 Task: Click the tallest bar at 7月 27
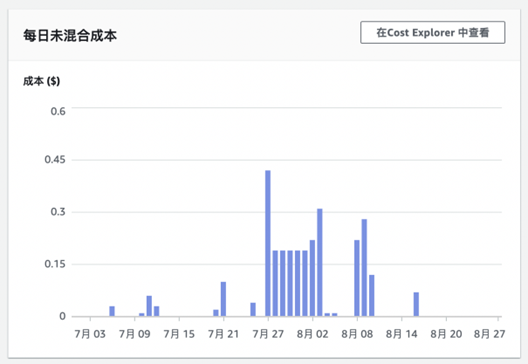pyautogui.click(x=268, y=243)
